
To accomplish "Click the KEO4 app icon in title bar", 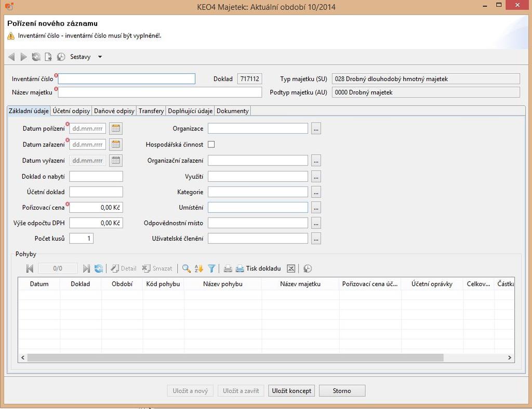I will 9,6.
